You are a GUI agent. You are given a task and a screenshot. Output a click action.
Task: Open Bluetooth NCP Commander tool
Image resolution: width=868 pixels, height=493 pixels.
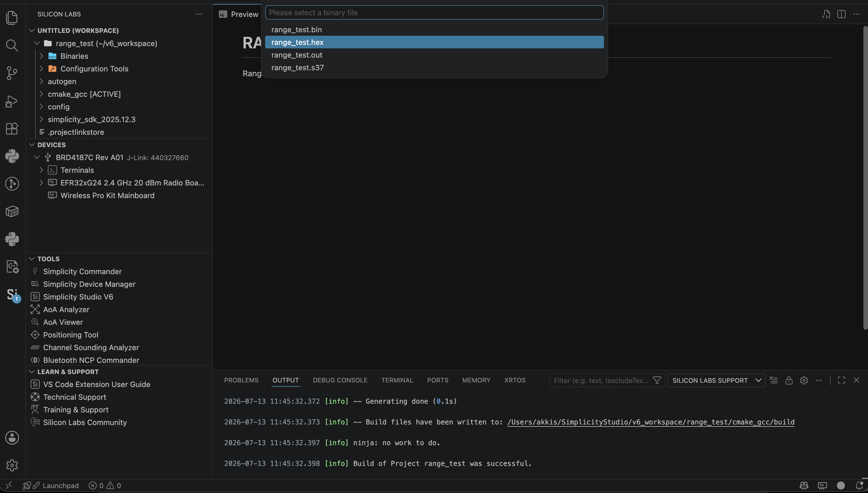coord(91,360)
